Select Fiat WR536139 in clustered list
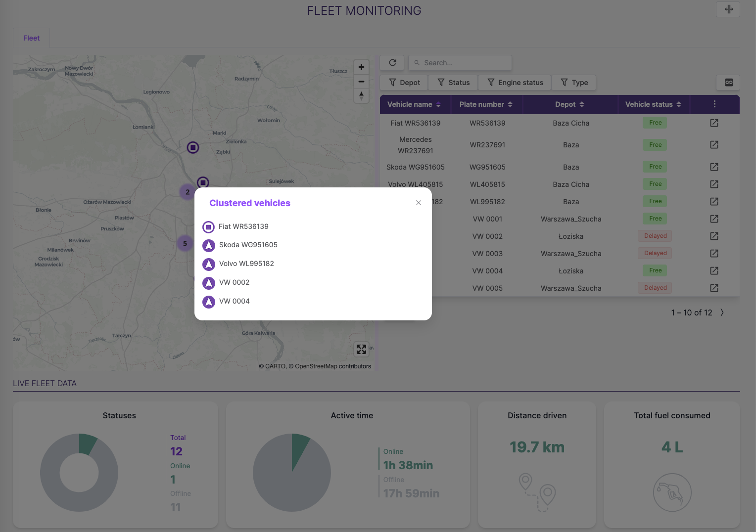Viewport: 756px width, 532px height. tap(243, 226)
